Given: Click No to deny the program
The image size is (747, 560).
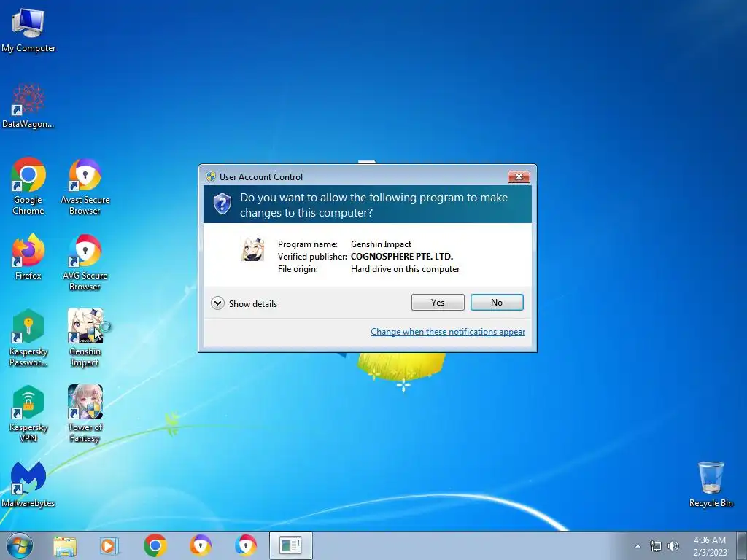Looking at the screenshot, I should [x=497, y=303].
